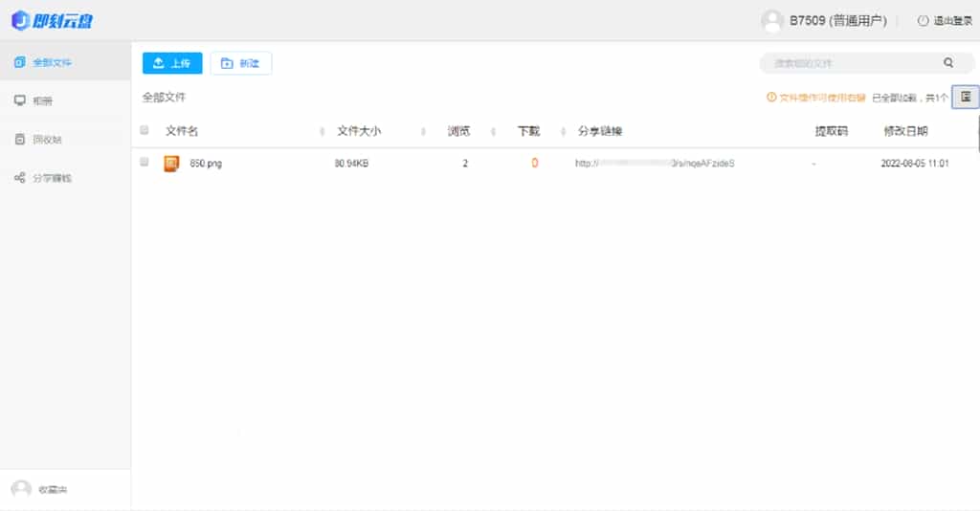The width and height of the screenshot is (980, 511).
Task: Click the 80.94KB file size cell
Action: [x=351, y=163]
